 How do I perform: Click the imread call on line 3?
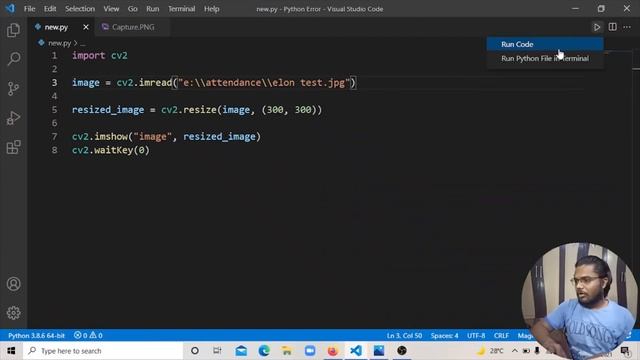156,82
